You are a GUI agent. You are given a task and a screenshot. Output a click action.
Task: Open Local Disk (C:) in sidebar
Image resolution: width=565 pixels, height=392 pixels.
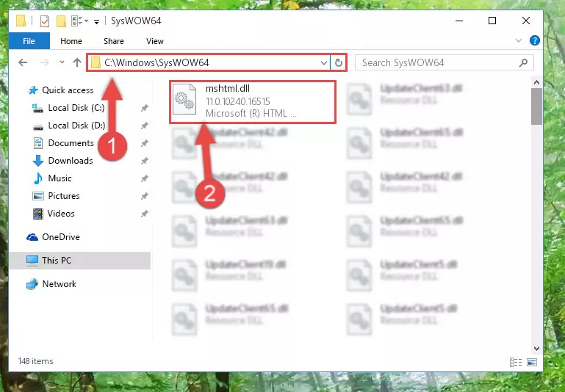click(76, 108)
